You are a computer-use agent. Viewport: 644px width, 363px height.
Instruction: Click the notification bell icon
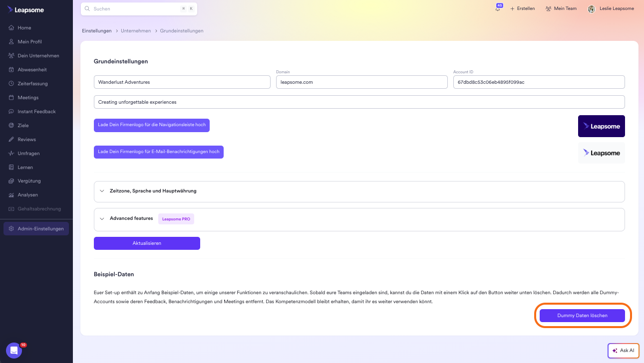point(498,8)
